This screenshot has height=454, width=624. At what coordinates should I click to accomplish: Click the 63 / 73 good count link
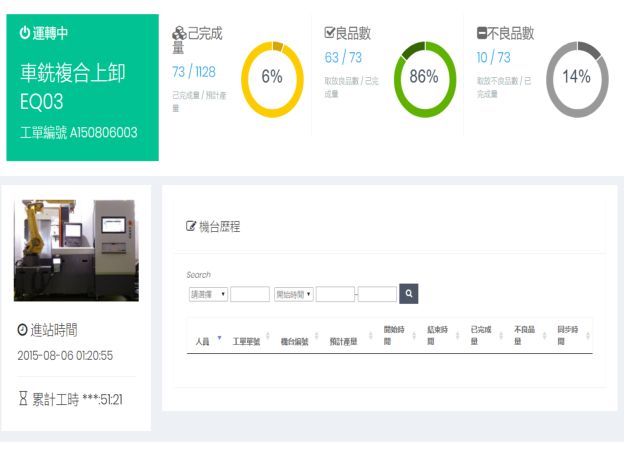(x=343, y=58)
